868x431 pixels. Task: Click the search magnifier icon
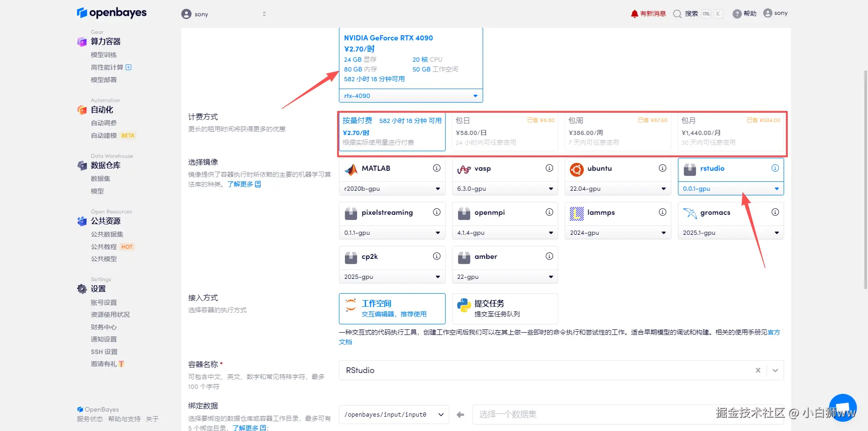(x=677, y=14)
